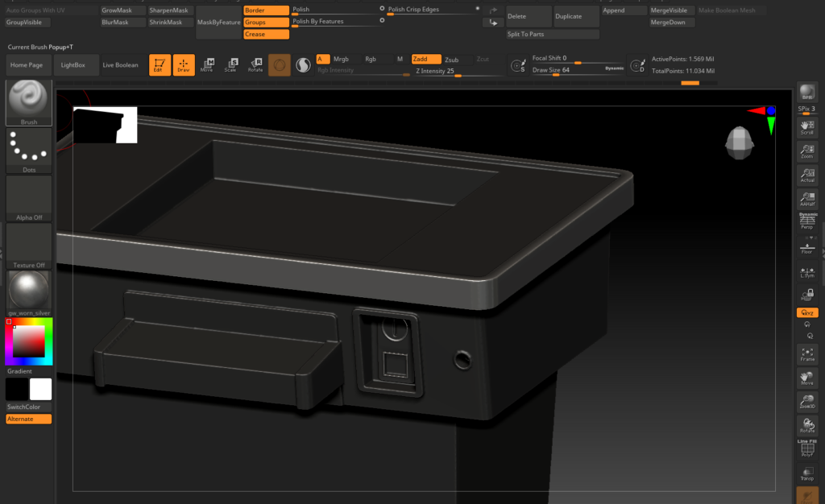Enable the Mrgb mode
The width and height of the screenshot is (825, 504).
(341, 60)
